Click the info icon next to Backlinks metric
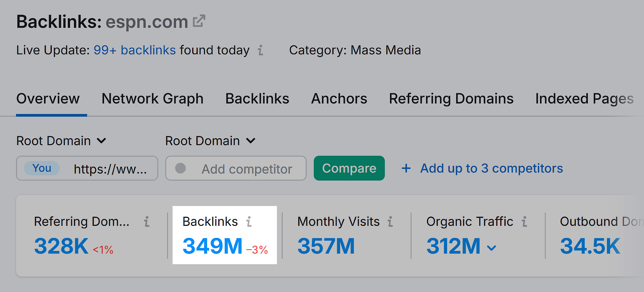This screenshot has height=292, width=644. (x=249, y=221)
